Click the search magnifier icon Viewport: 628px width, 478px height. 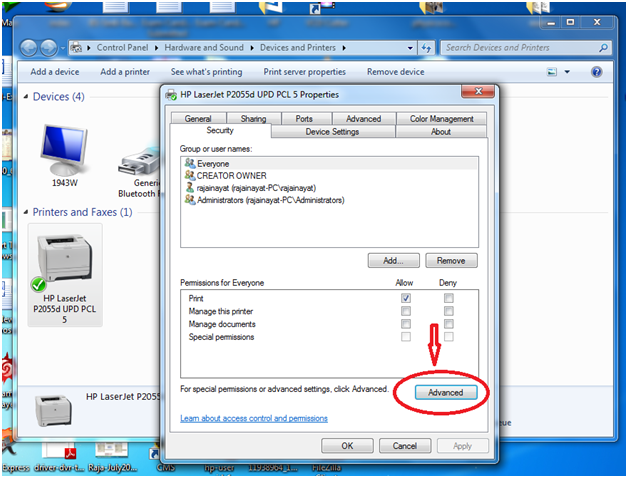point(603,48)
